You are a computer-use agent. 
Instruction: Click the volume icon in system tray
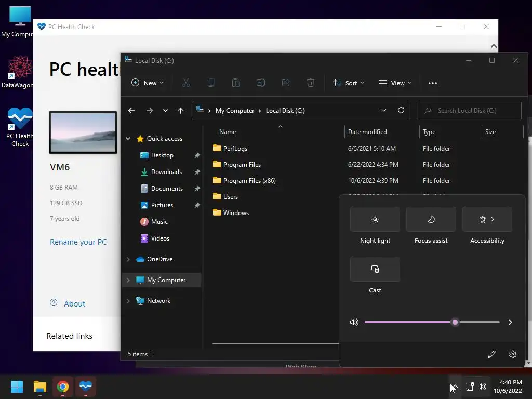[x=482, y=387]
